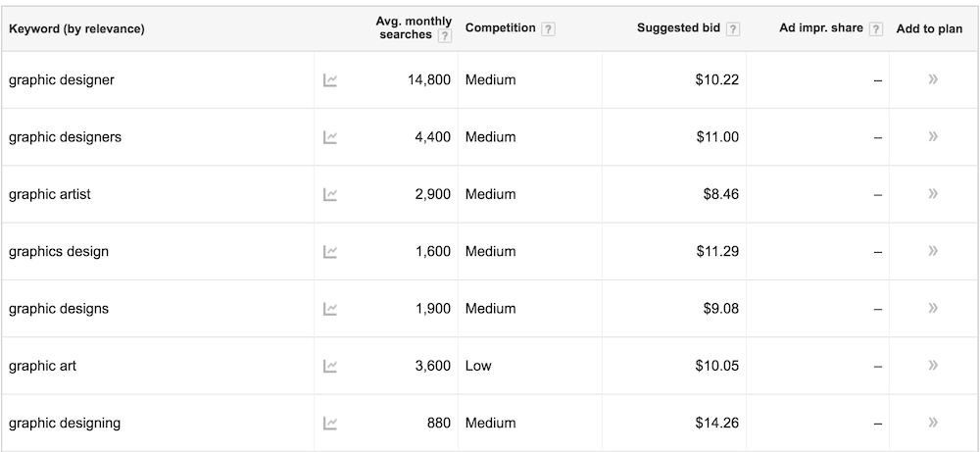Click question mark next to Competition header
The height and width of the screenshot is (452, 980).
[x=548, y=28]
